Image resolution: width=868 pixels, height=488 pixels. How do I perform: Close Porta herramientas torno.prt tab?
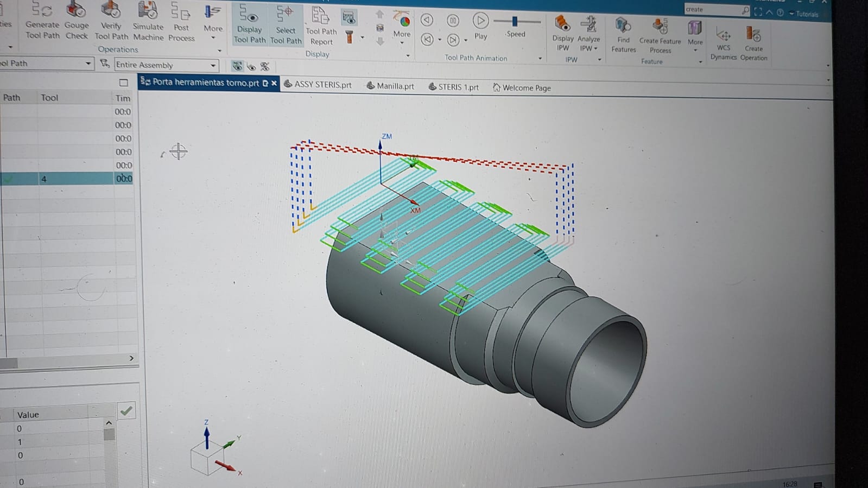274,83
